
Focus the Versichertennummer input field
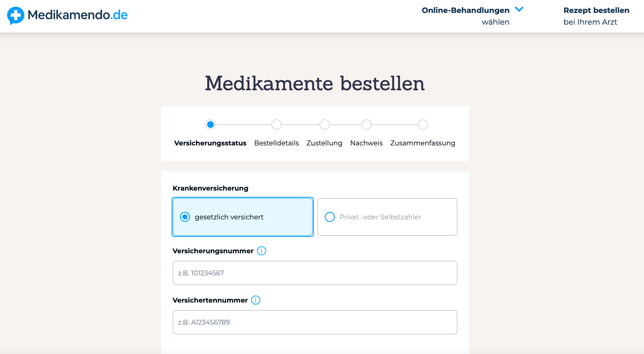click(315, 322)
